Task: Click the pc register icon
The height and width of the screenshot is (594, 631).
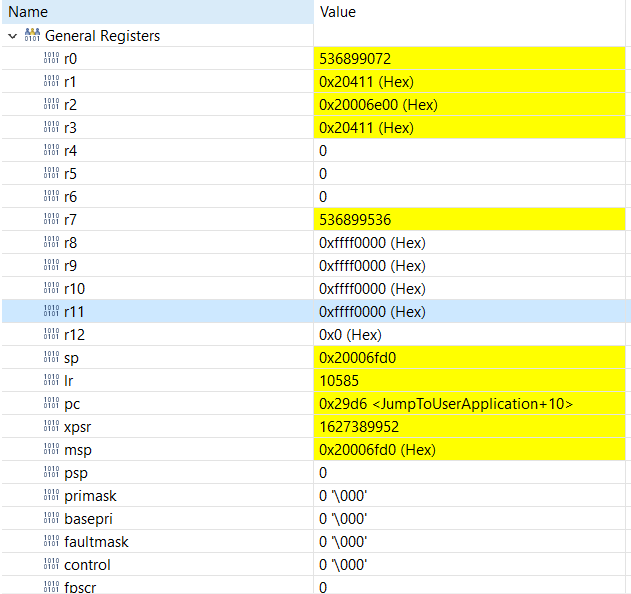Action: (52, 404)
